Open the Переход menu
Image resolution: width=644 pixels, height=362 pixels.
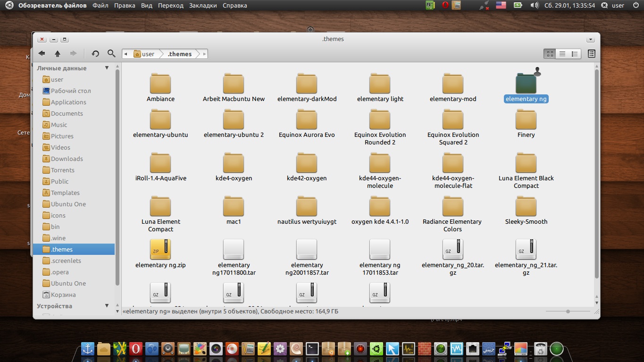click(x=171, y=5)
